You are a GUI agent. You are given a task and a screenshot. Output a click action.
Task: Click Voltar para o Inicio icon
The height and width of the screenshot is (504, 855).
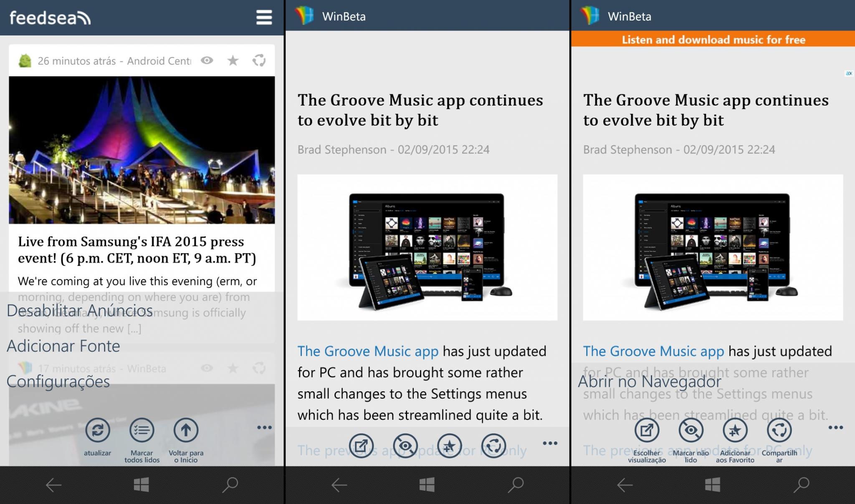coord(186,430)
